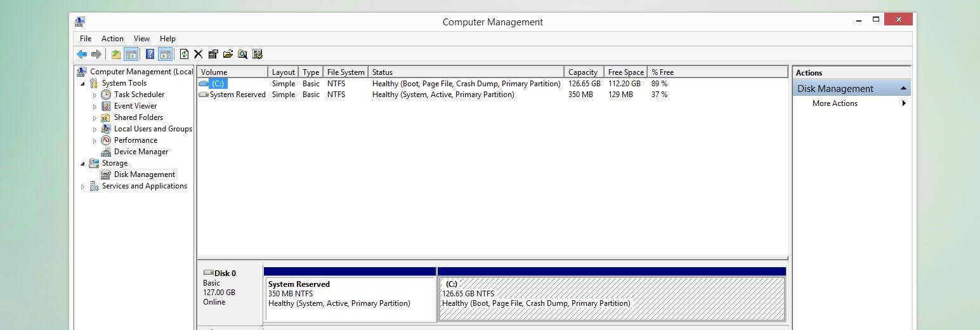Click the Forward arrow in the toolbar
980x330 pixels.
96,55
